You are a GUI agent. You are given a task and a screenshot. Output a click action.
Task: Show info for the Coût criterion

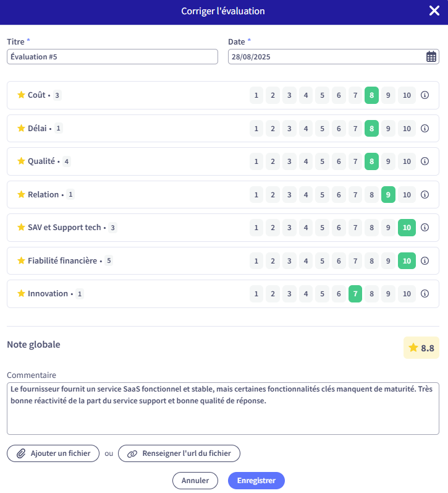425,95
